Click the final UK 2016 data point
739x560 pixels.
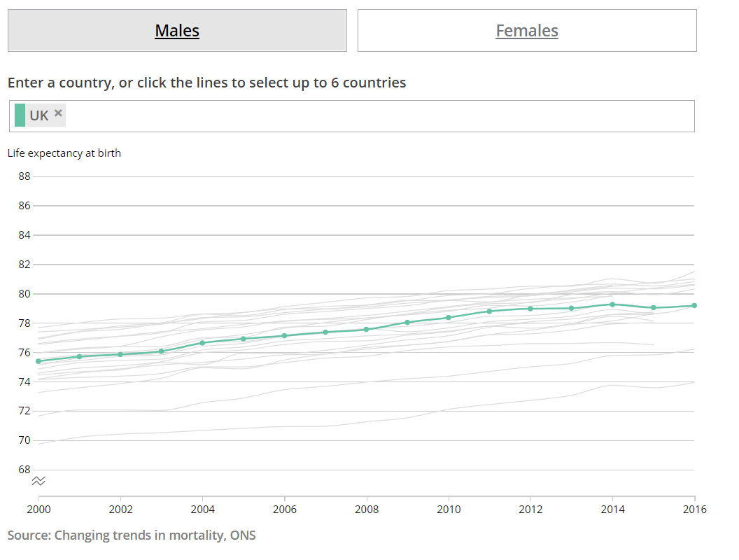[694, 305]
